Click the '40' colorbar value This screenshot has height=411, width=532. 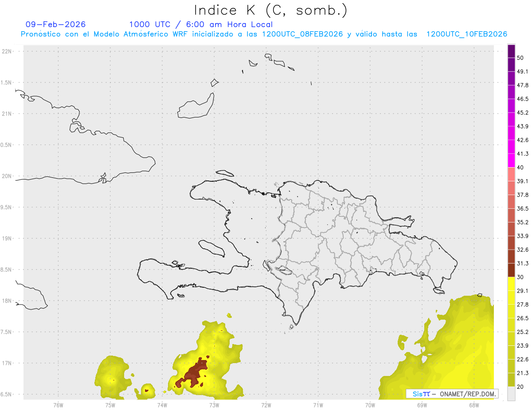tap(520, 168)
